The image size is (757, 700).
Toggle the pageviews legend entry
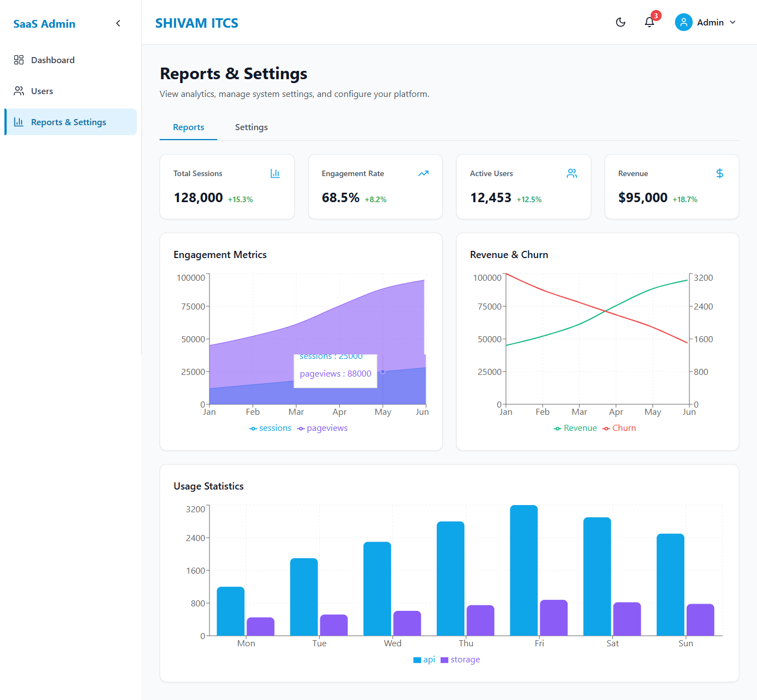click(323, 428)
